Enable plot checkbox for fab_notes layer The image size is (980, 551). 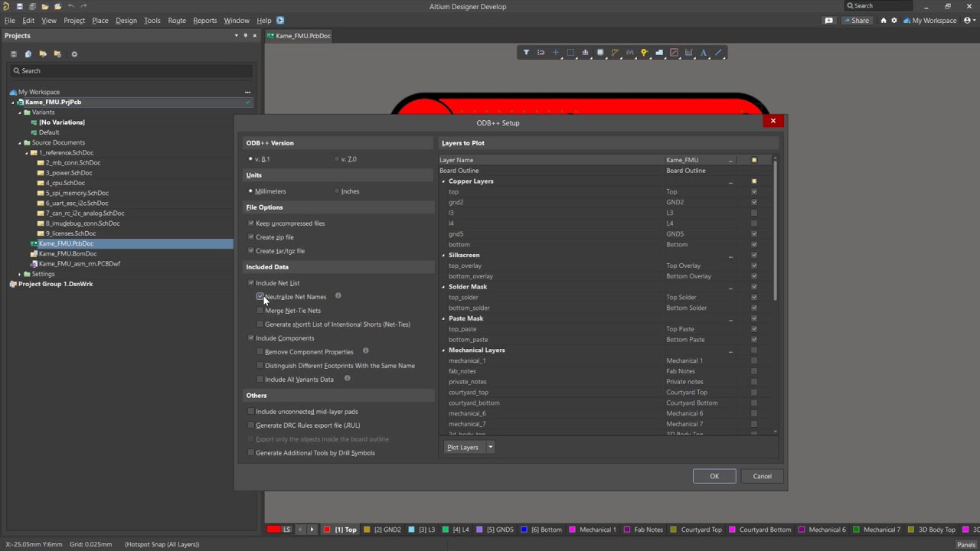point(754,371)
